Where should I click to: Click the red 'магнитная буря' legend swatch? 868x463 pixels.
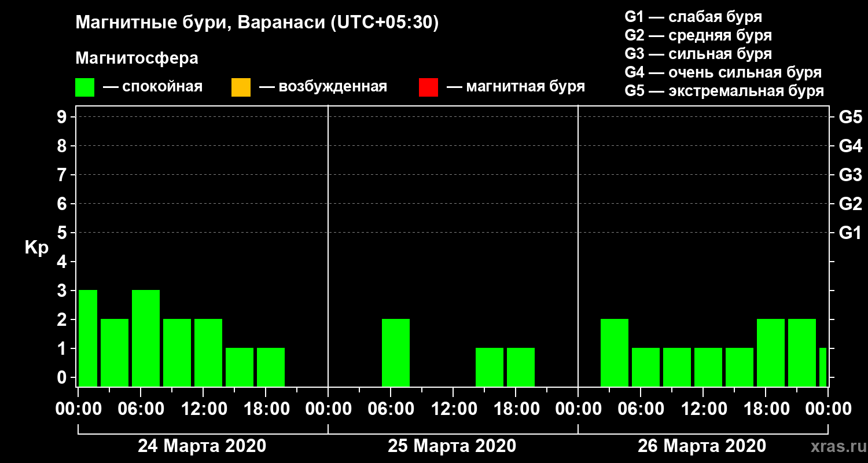[428, 87]
